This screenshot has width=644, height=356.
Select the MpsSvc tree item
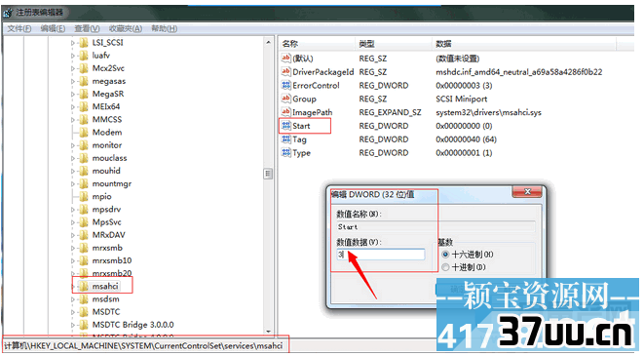tap(107, 222)
